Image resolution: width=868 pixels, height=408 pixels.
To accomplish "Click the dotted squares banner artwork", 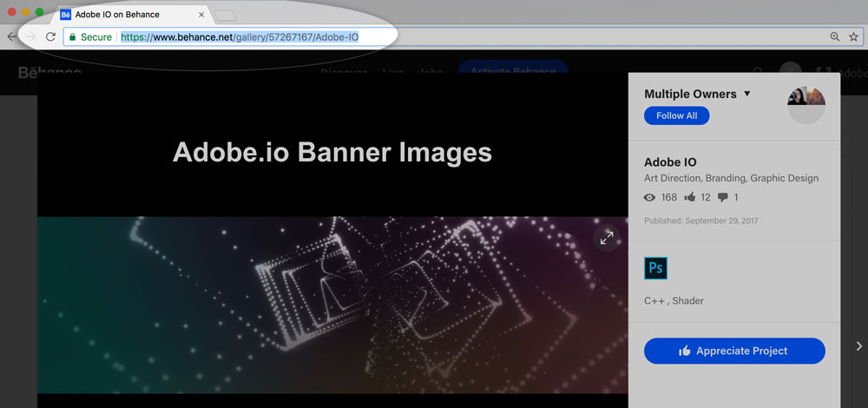I will (x=332, y=305).
